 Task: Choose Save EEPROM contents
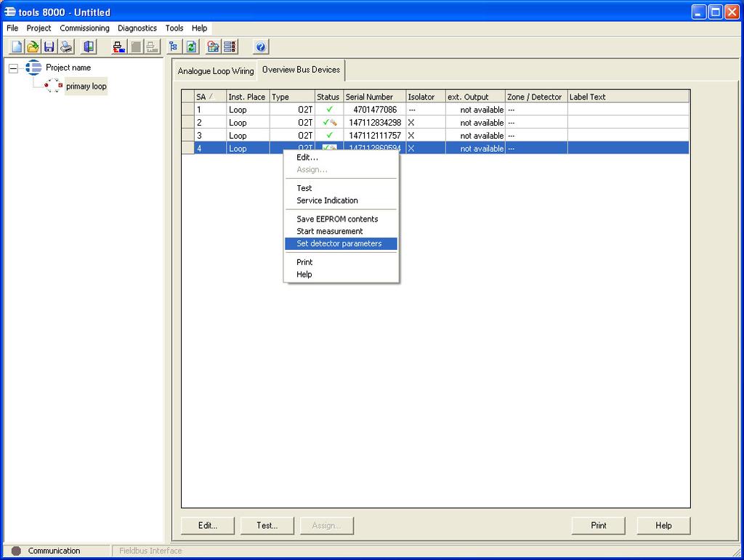(x=341, y=219)
